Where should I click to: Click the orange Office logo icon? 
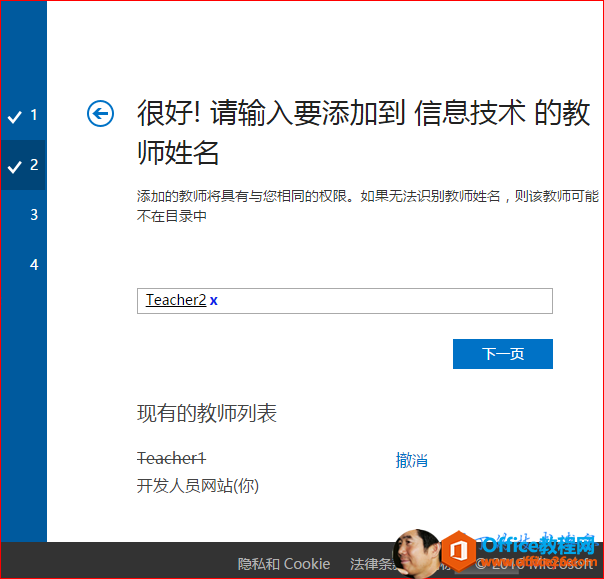pos(459,551)
